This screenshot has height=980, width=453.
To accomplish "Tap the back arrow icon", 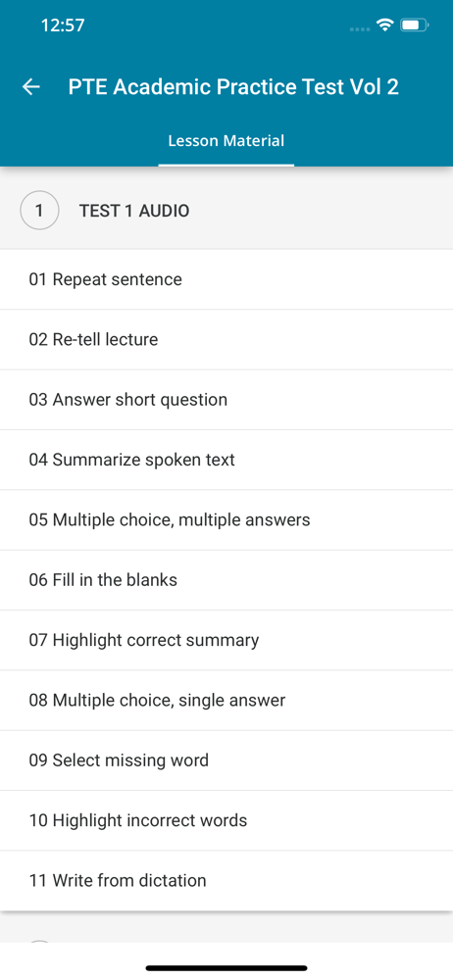I will [30, 87].
